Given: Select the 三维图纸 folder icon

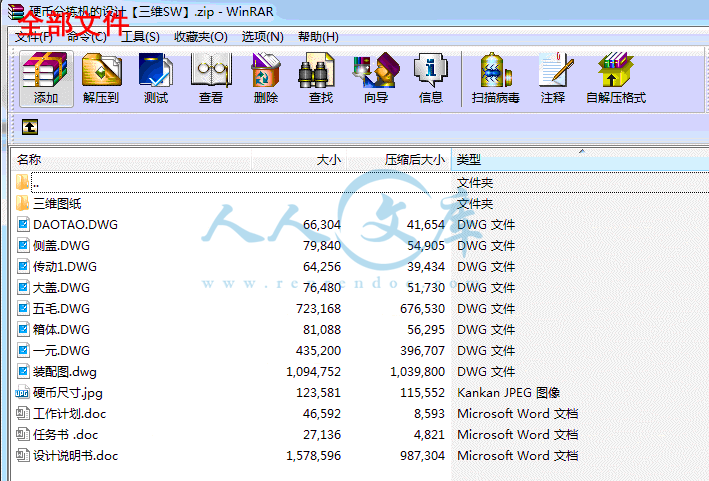Looking at the screenshot, I should [x=22, y=203].
